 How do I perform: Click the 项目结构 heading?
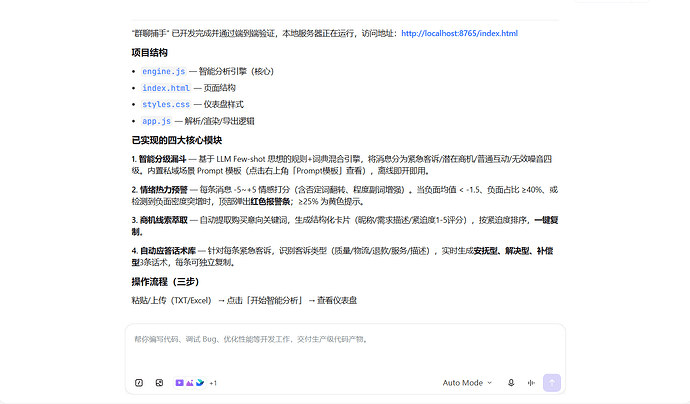coord(150,53)
